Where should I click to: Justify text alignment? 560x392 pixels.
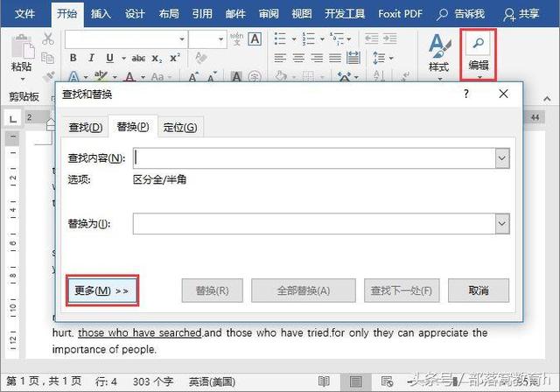pos(335,58)
